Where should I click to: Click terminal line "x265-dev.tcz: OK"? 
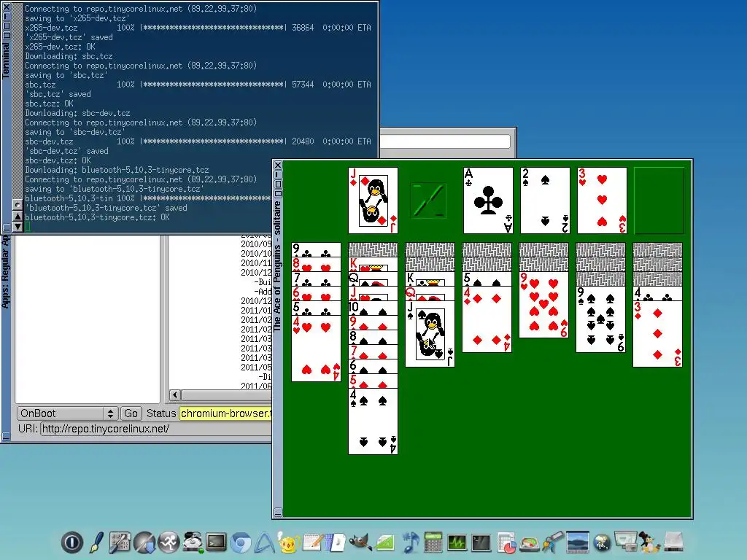coord(60,47)
